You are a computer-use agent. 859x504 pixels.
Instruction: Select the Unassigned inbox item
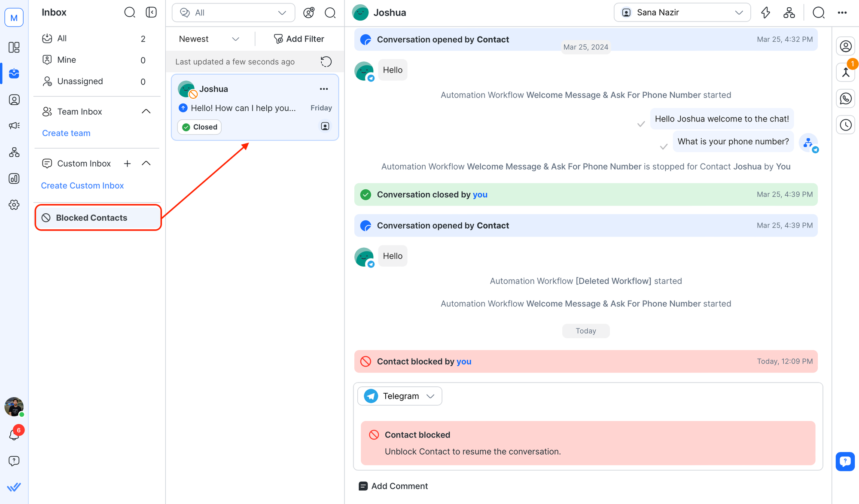tap(80, 82)
